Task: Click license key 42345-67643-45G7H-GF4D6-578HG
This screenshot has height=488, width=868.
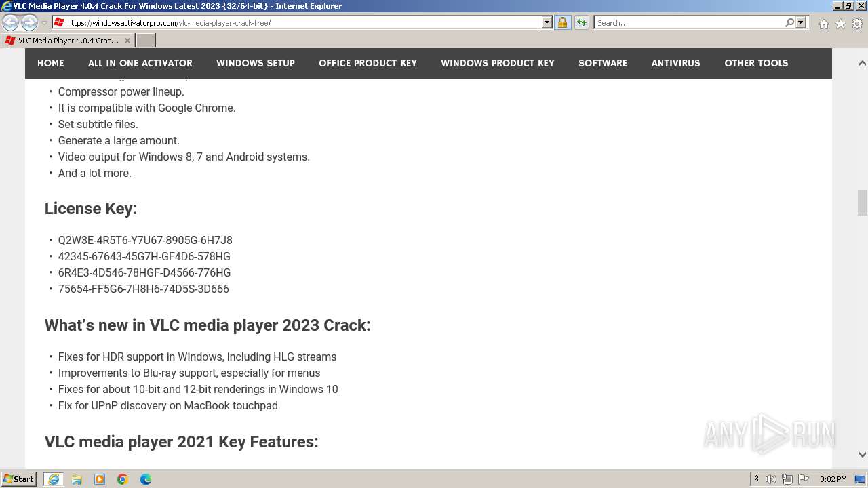Action: tap(144, 256)
